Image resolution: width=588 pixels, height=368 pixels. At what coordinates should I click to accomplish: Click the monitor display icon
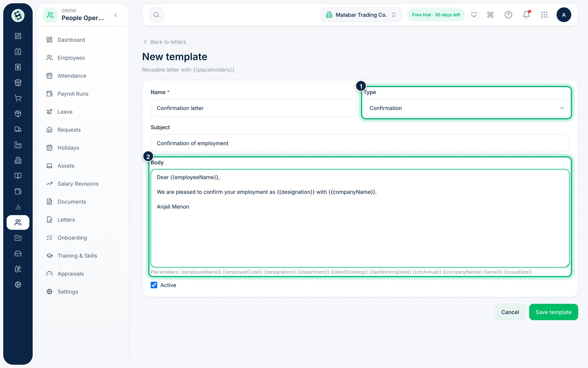tap(474, 15)
